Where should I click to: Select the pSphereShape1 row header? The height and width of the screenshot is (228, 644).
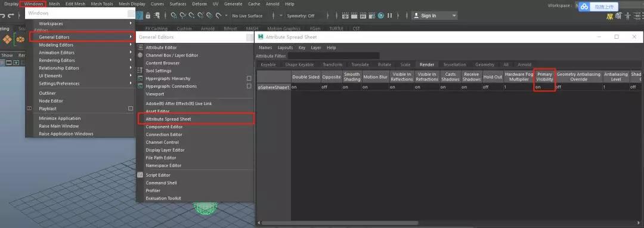coord(274,87)
